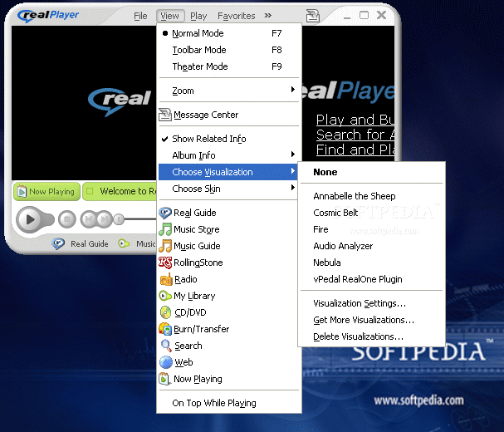Click the Web globe icon

166,362
